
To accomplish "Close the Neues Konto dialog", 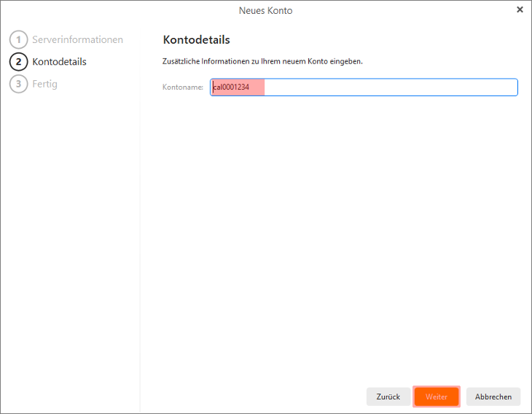I will click(x=520, y=10).
